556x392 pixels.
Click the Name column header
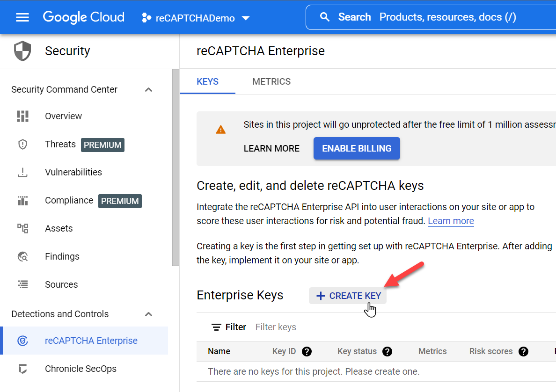coord(219,351)
